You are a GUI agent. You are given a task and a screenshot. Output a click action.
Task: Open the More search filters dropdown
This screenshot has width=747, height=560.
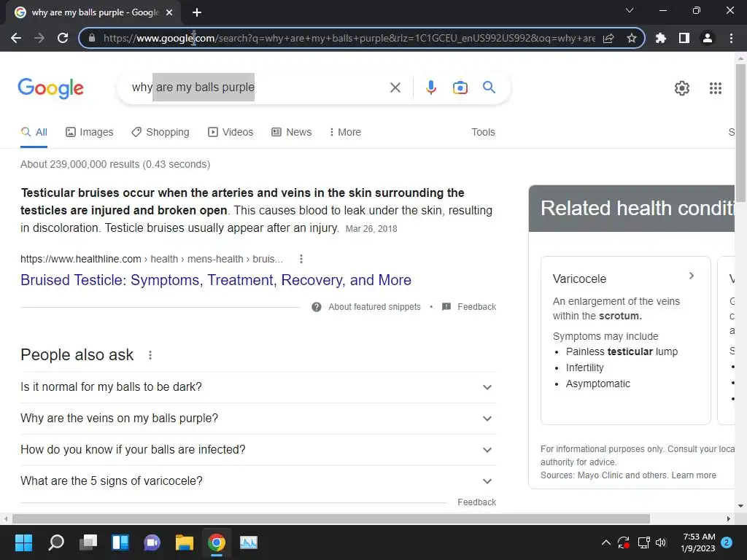click(x=345, y=132)
